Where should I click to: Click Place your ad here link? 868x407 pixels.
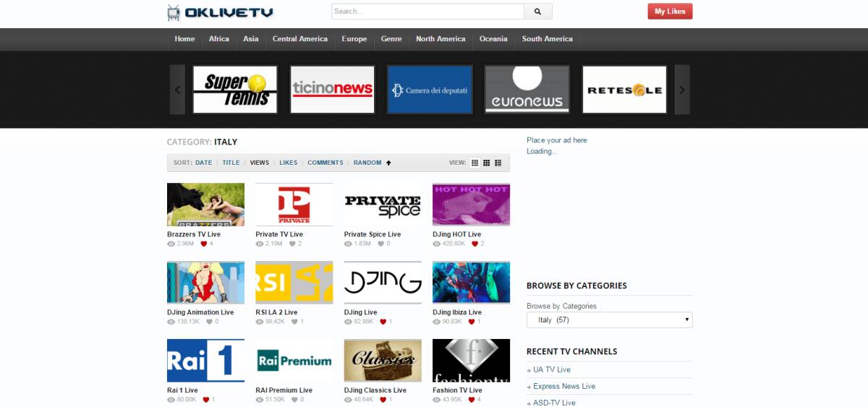[x=557, y=140]
